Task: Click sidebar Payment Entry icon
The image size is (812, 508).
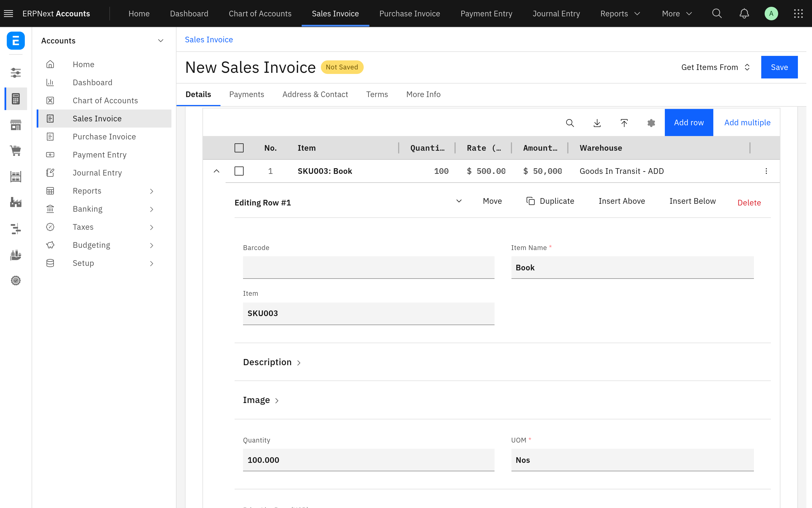Action: 50,155
